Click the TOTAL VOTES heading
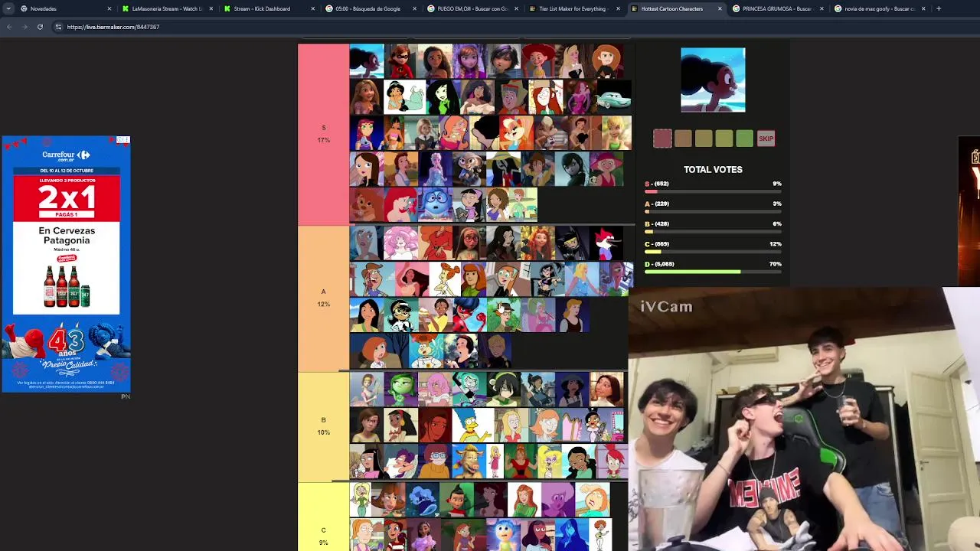 [713, 170]
